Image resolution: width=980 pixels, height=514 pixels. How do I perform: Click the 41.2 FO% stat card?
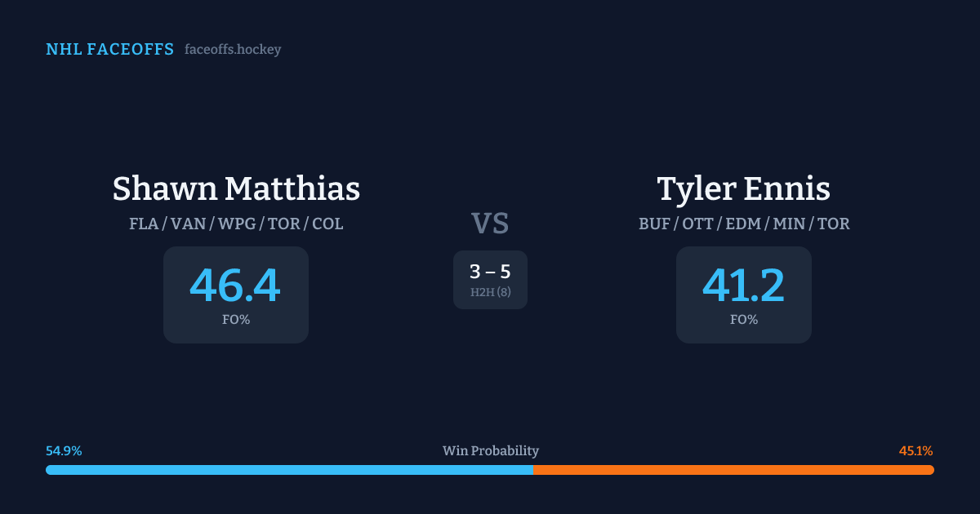click(x=743, y=295)
